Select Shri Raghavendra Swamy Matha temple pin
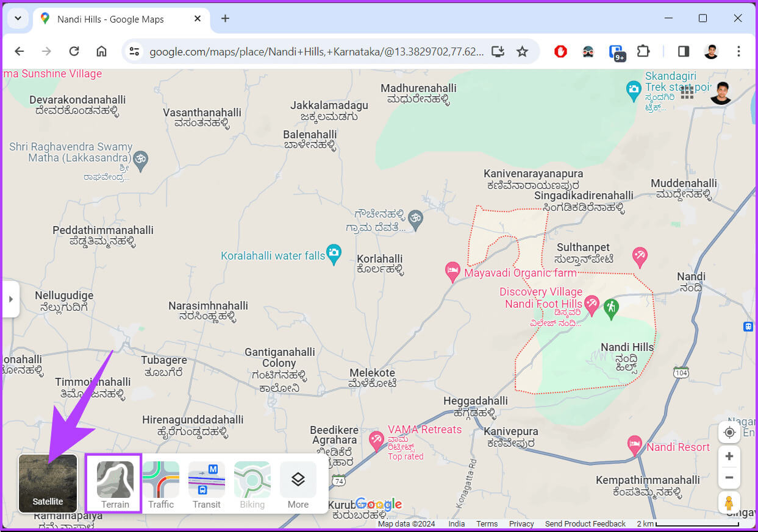This screenshot has width=758, height=532. (141, 160)
